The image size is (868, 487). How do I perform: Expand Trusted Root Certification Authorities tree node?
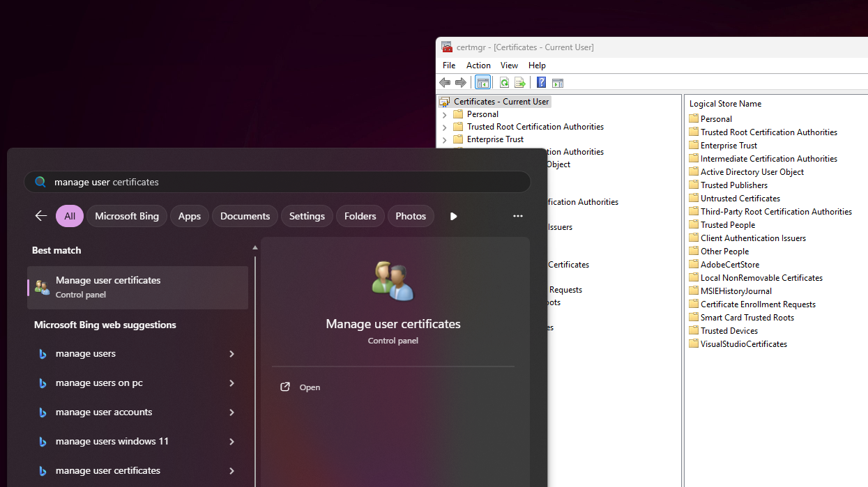pos(445,127)
